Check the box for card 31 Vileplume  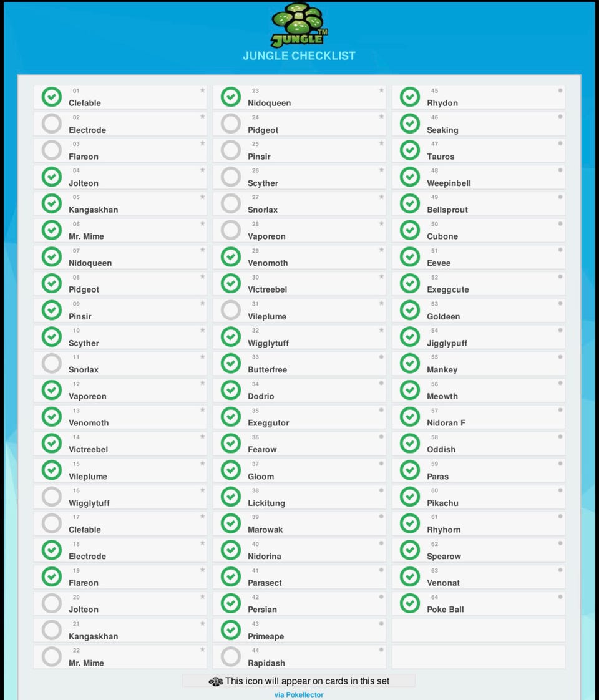coord(231,310)
